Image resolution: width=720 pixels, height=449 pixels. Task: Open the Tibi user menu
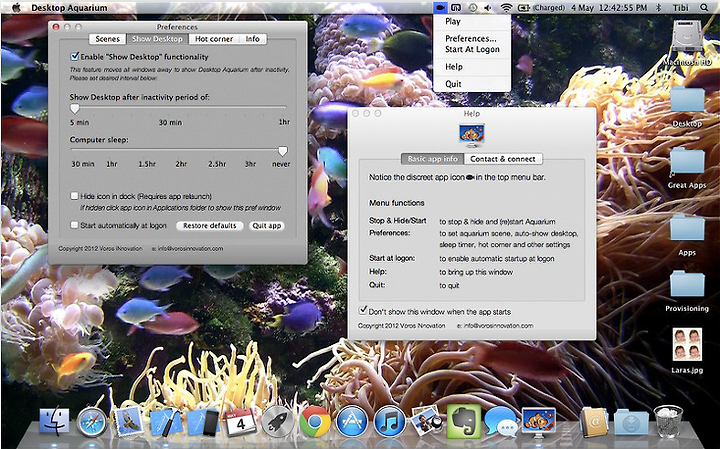[681, 8]
